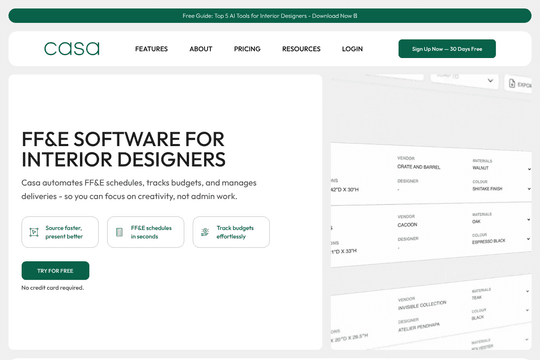This screenshot has height=360, width=540.
Task: Click the hero paragraph starting 'Casa automates FF&E schedules'
Action: 139,189
